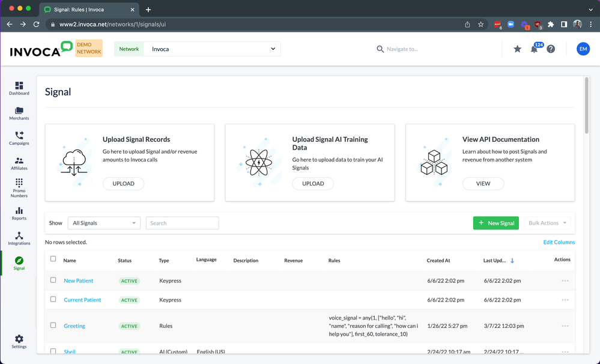Tick the checkbox for New Patient row
Image resolution: width=600 pixels, height=364 pixels.
[x=53, y=280]
